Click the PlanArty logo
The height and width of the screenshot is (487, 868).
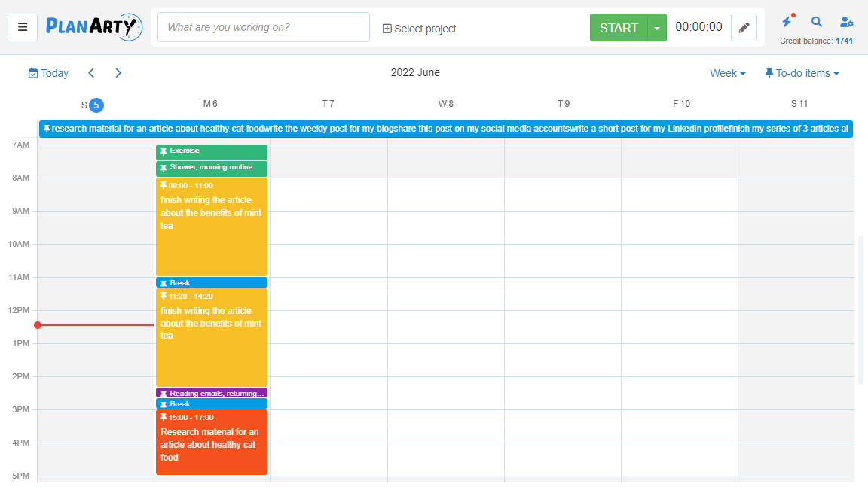coord(94,26)
